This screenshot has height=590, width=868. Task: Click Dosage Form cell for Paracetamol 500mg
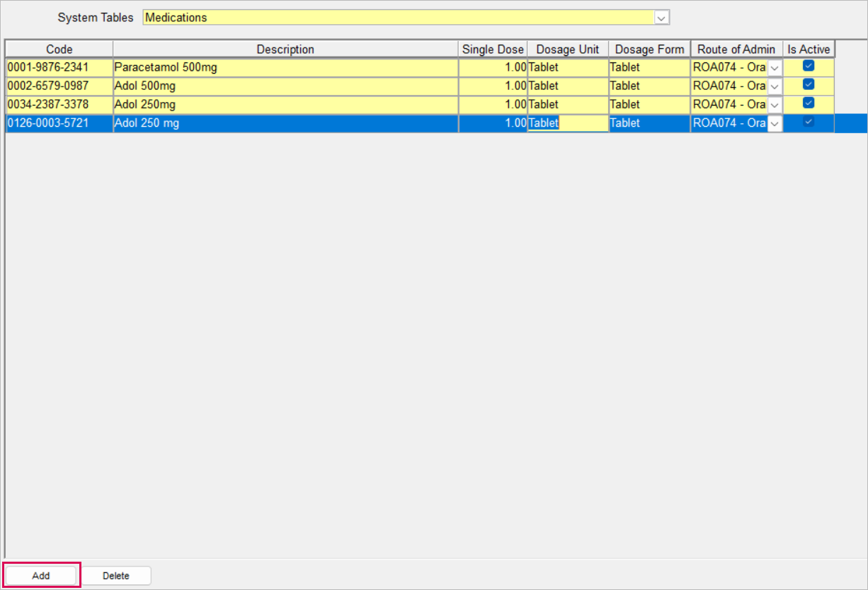[649, 67]
